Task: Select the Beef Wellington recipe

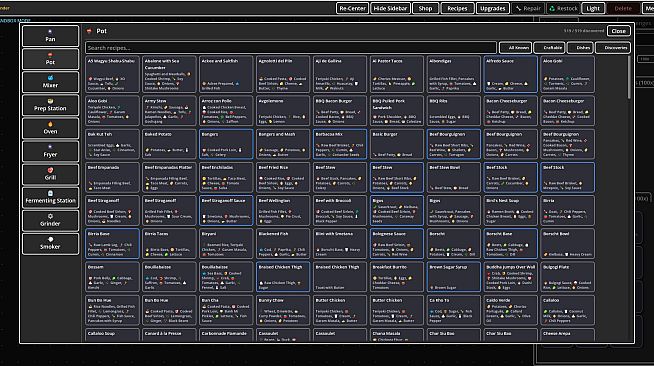Action: coord(283,211)
